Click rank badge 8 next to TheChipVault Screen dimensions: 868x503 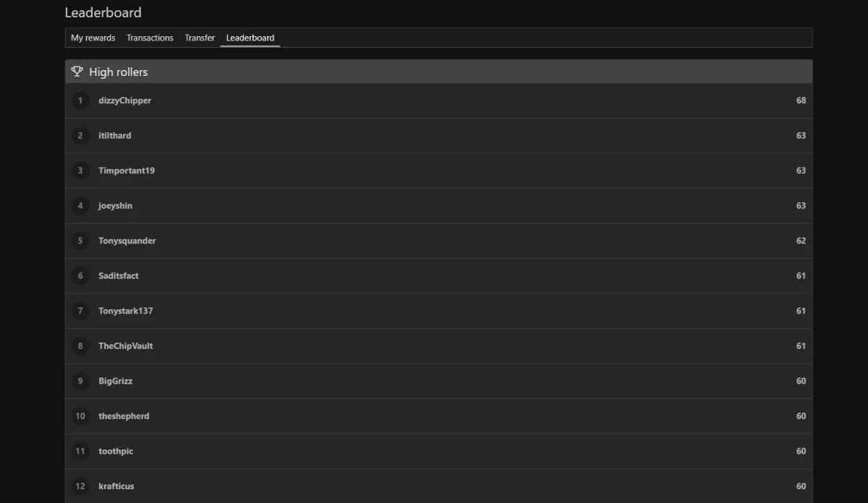[80, 346]
